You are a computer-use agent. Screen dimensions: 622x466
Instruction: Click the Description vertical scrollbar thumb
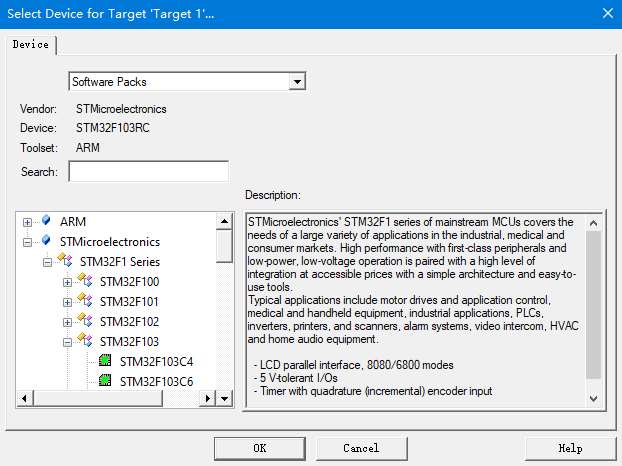click(593, 305)
